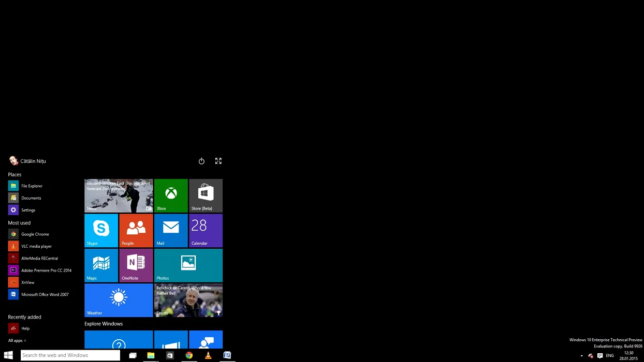Click the Search the web and Windows box

point(70,355)
